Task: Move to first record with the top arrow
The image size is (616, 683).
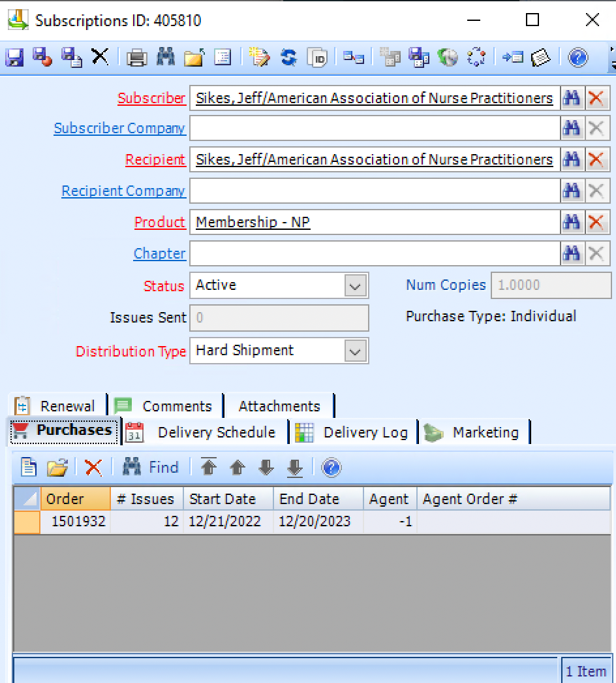Action: pos(209,467)
